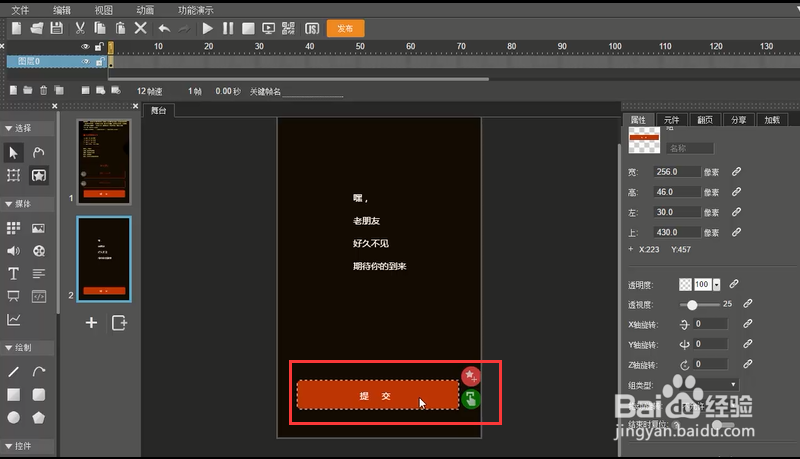Viewport: 800px width, 459px height.
Task: Select the Text T tool
Action: pyautogui.click(x=13, y=274)
